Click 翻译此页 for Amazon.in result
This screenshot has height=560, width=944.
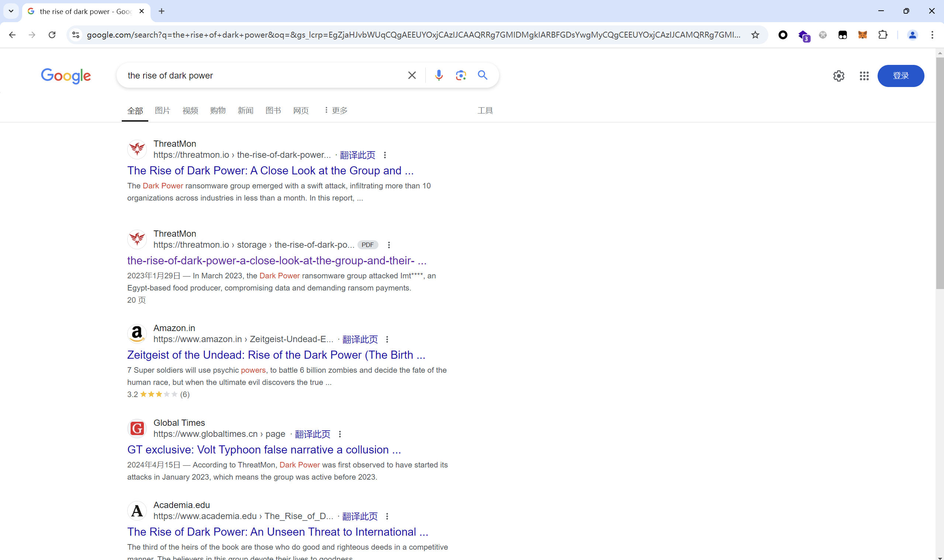(359, 339)
